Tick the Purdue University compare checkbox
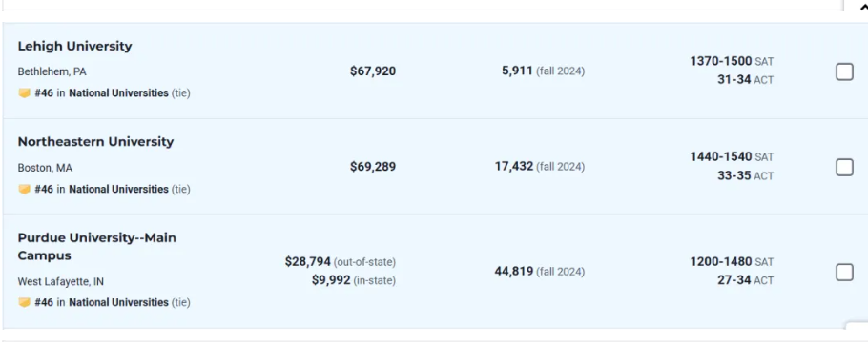The width and height of the screenshot is (868, 347). [844, 272]
